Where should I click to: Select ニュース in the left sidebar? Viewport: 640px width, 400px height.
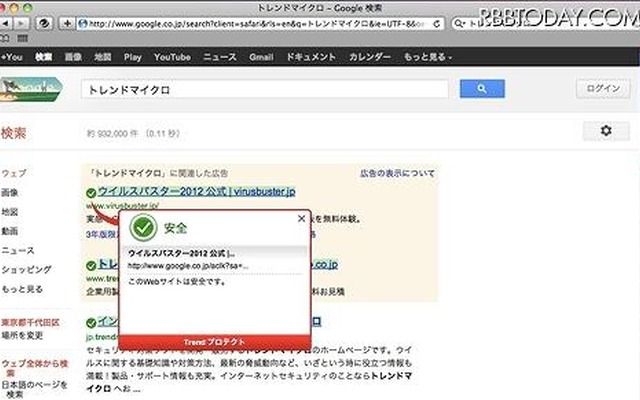click(x=18, y=250)
